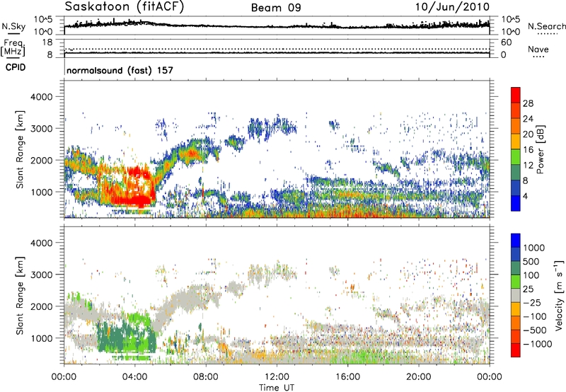Select the "Slant Range [km]" label of velocity panel
The width and height of the screenshot is (566, 392).
click(20, 295)
